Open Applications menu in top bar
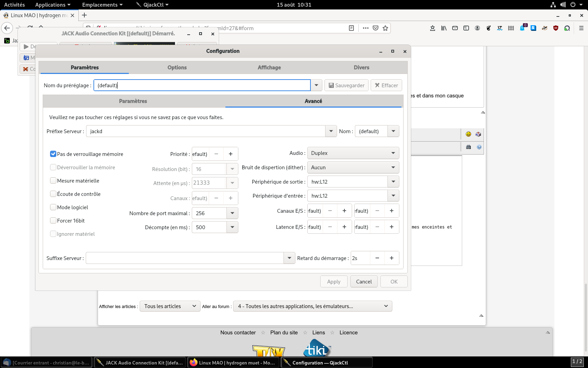 click(x=53, y=5)
